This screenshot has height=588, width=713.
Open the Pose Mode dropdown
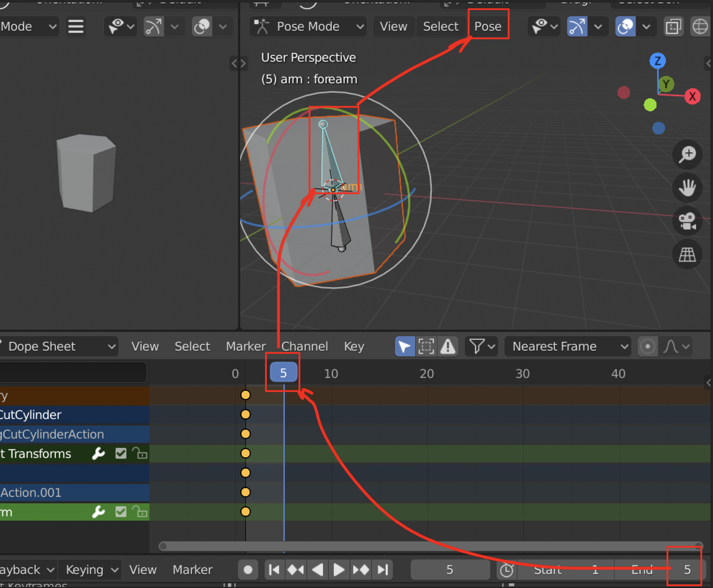point(308,27)
